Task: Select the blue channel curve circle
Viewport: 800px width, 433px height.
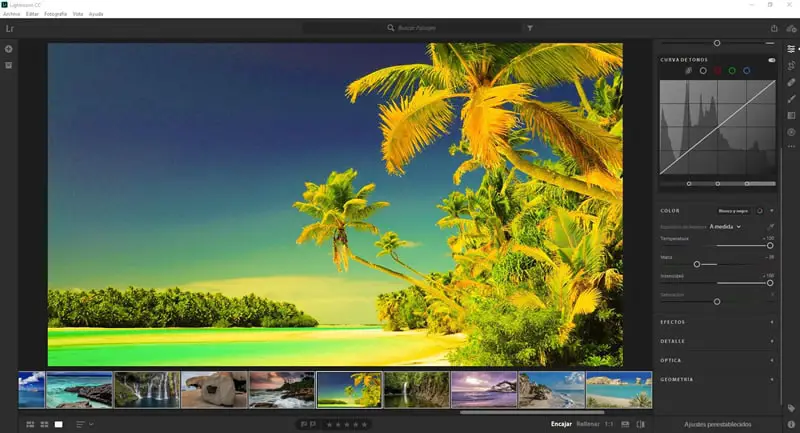Action: coord(746,71)
